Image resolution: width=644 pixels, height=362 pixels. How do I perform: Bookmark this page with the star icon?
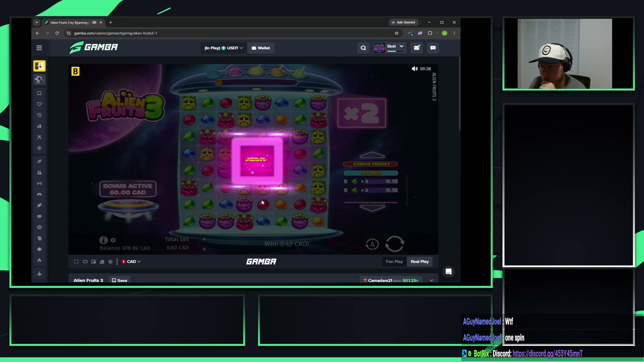point(397,33)
